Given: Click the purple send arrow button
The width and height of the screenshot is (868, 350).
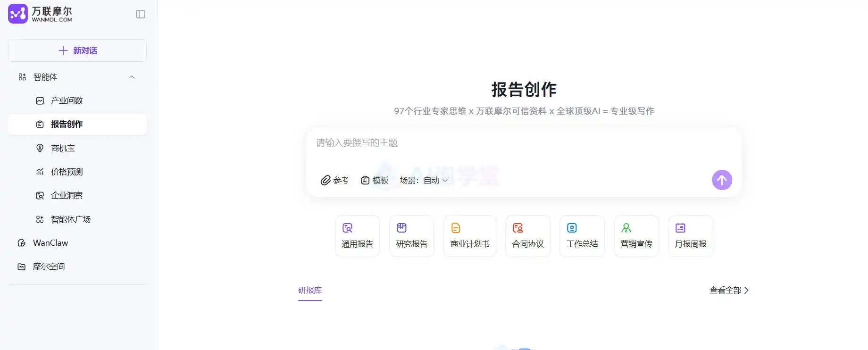Looking at the screenshot, I should click(x=722, y=180).
